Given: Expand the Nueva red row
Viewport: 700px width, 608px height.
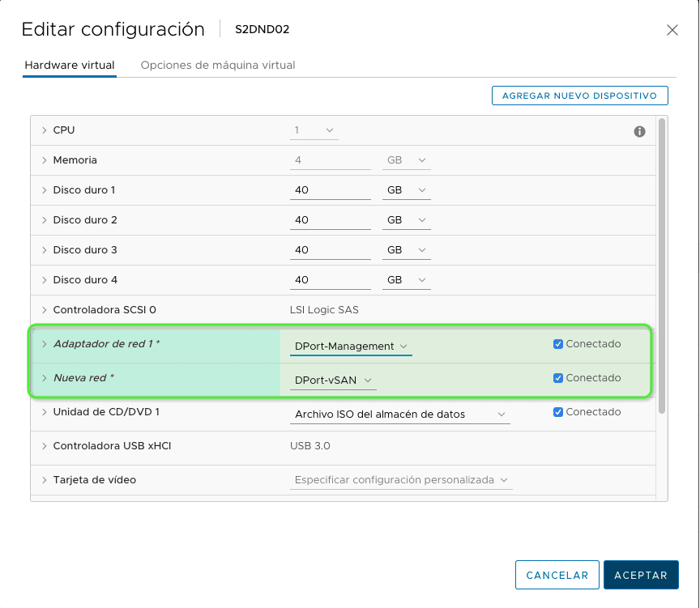Looking at the screenshot, I should 44,377.
